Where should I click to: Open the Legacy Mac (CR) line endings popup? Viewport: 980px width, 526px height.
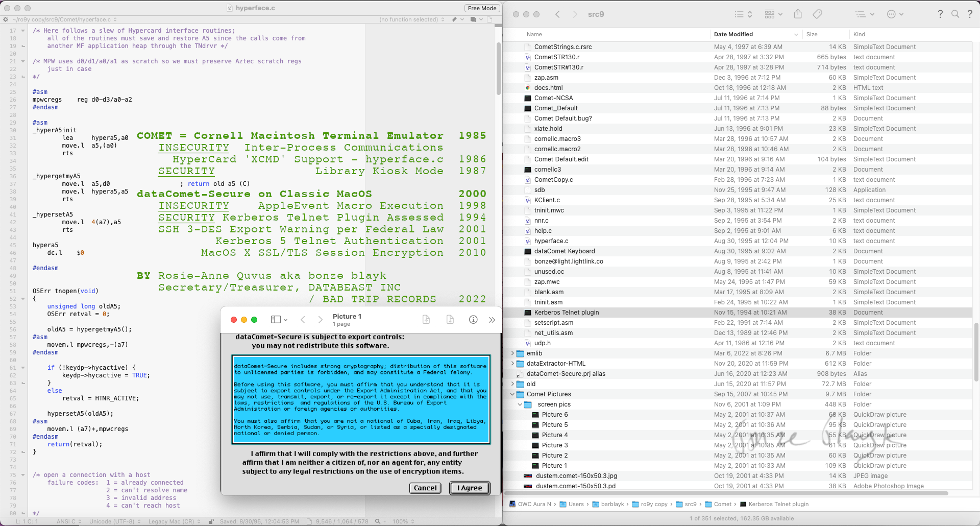tap(174, 521)
